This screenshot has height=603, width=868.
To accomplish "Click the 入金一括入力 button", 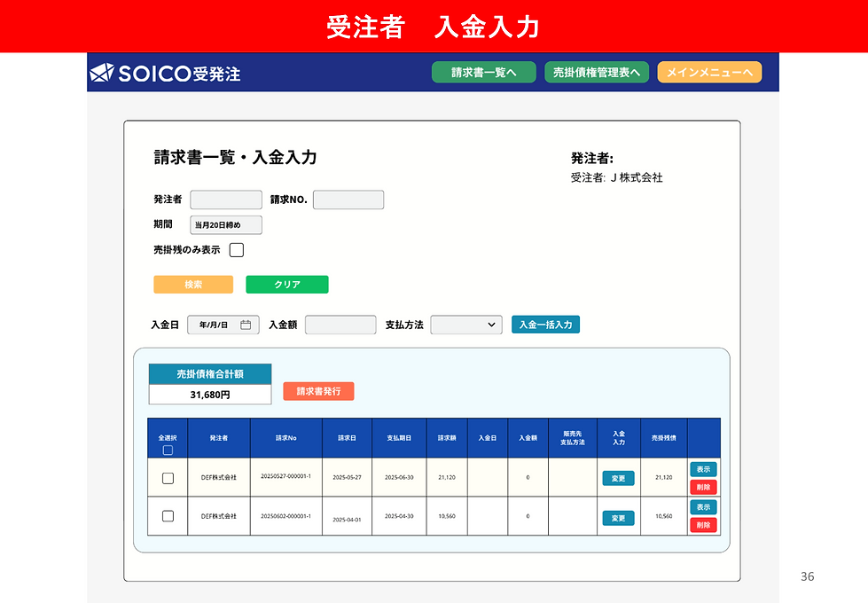I will [544, 325].
